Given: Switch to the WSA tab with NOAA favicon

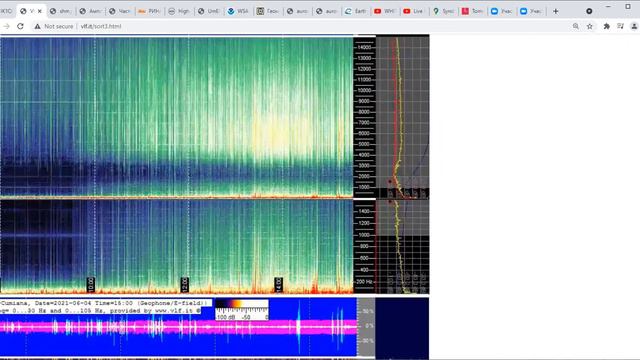Looking at the screenshot, I should [x=238, y=11].
